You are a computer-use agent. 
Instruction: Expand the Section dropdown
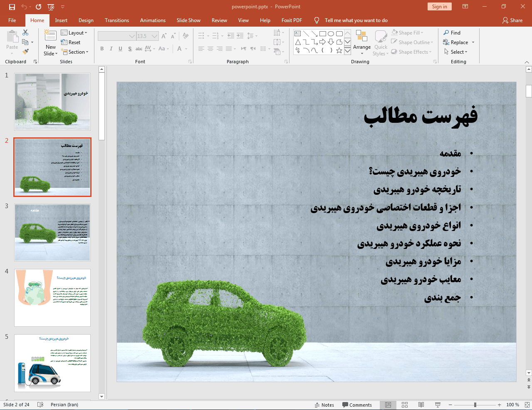pyautogui.click(x=75, y=52)
